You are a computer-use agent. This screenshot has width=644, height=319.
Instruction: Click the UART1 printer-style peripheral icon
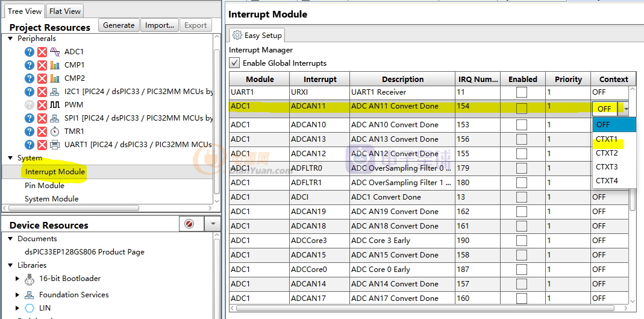click(x=55, y=145)
